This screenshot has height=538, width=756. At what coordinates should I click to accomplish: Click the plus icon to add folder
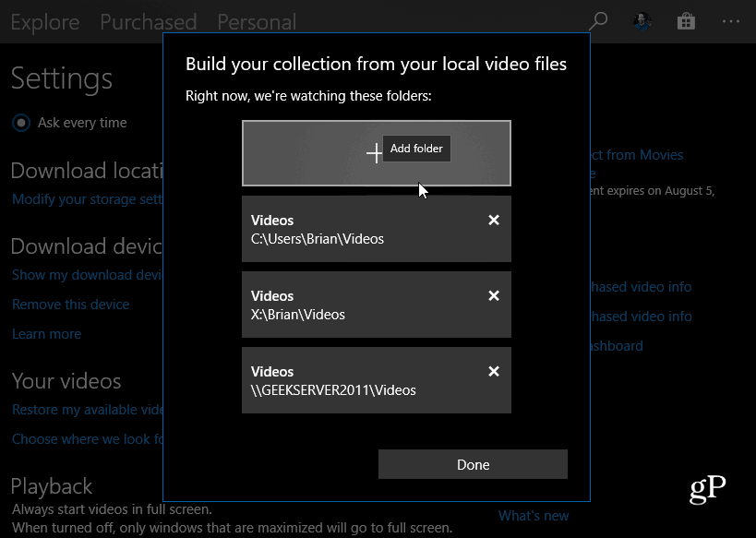click(x=374, y=153)
